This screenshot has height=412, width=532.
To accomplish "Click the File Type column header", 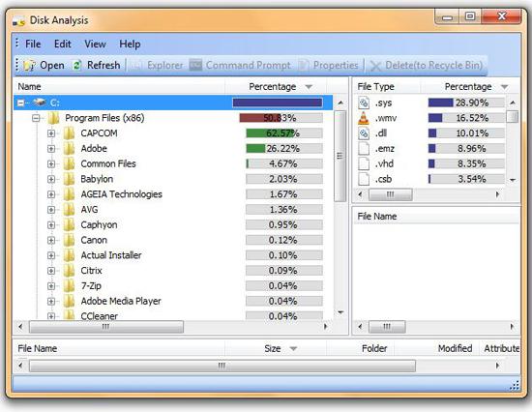I will point(387,87).
